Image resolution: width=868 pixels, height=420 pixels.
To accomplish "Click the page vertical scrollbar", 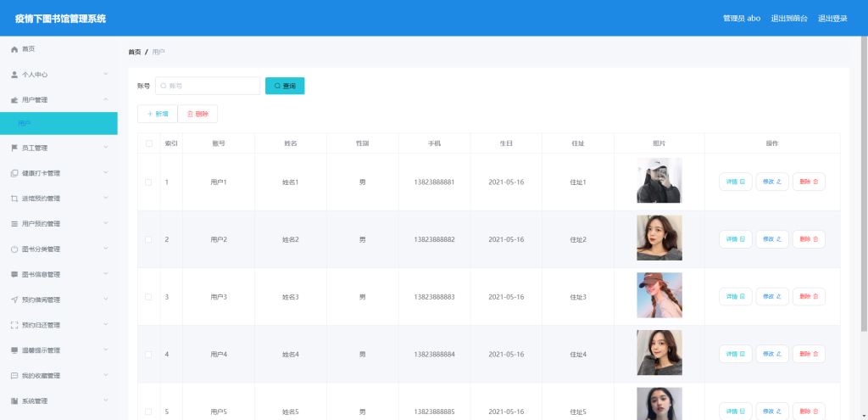I will click(864, 183).
